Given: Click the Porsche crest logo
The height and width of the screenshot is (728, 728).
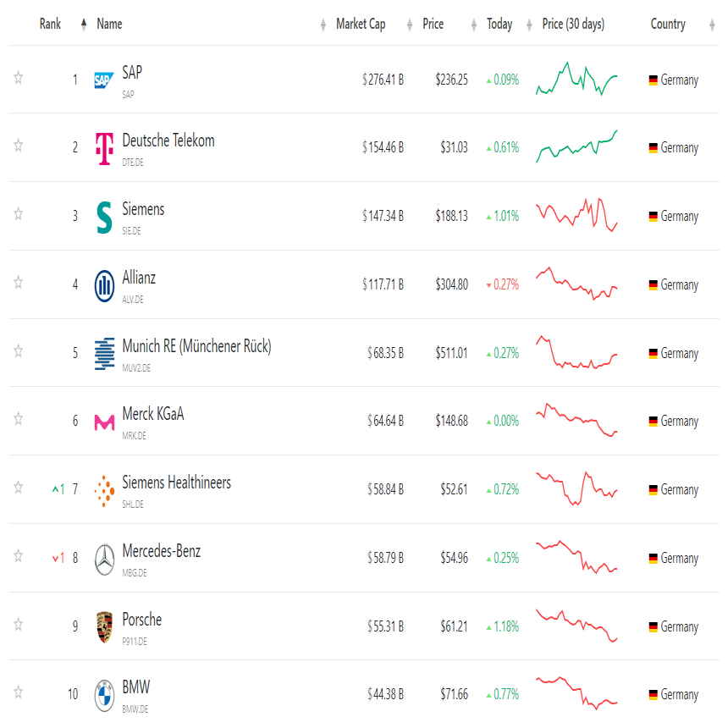Looking at the screenshot, I should pos(104,626).
